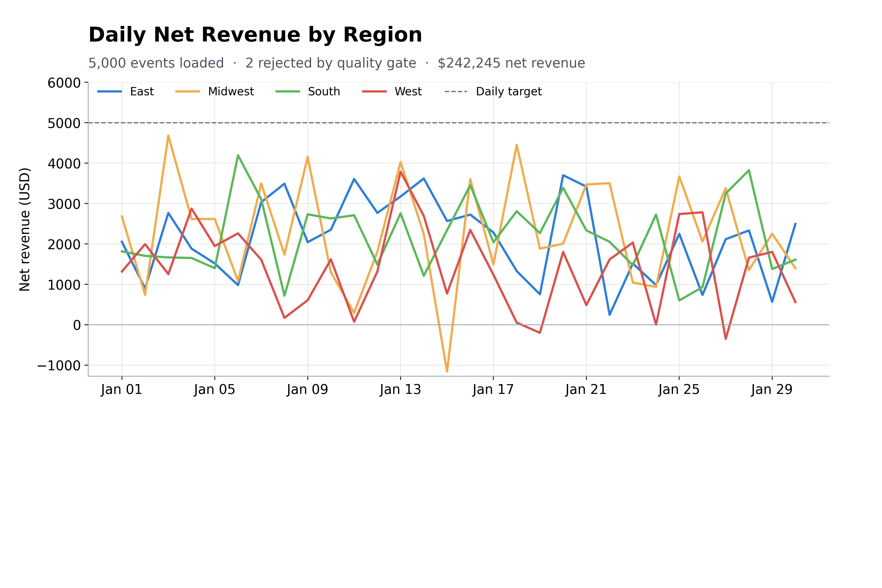Image resolution: width=882 pixels, height=588 pixels.
Task: Click the Jan 13 x-axis label
Action: coord(401,390)
